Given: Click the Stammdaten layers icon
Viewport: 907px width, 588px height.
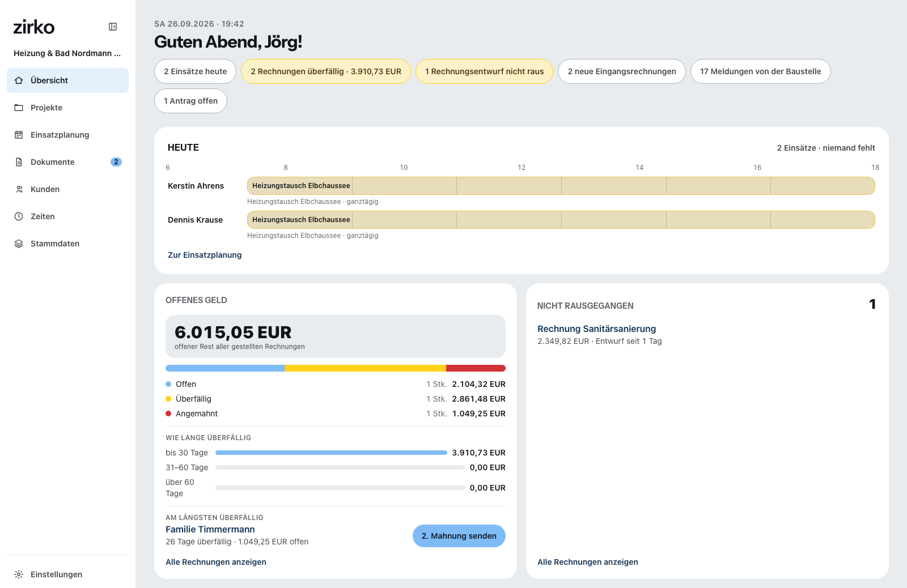Looking at the screenshot, I should [x=19, y=244].
